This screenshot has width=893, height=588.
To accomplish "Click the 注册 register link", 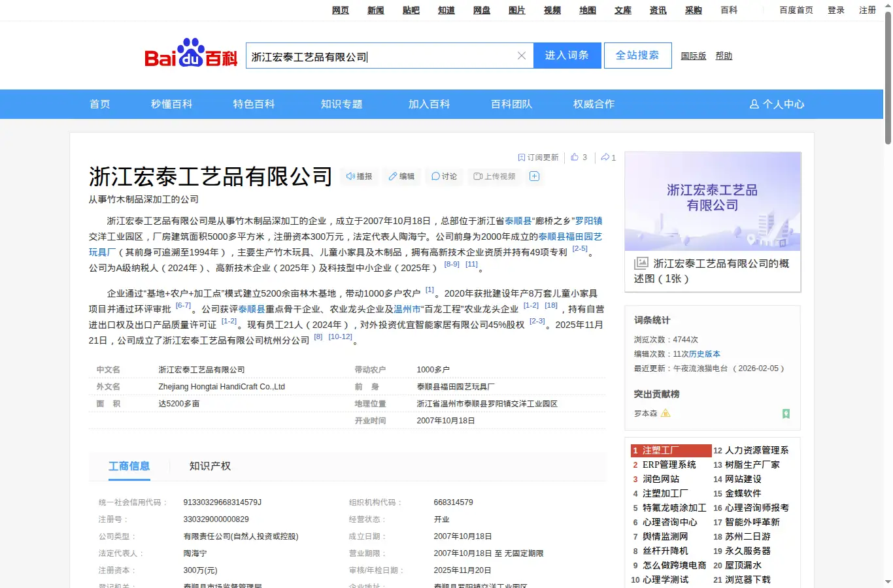I will click(x=868, y=10).
